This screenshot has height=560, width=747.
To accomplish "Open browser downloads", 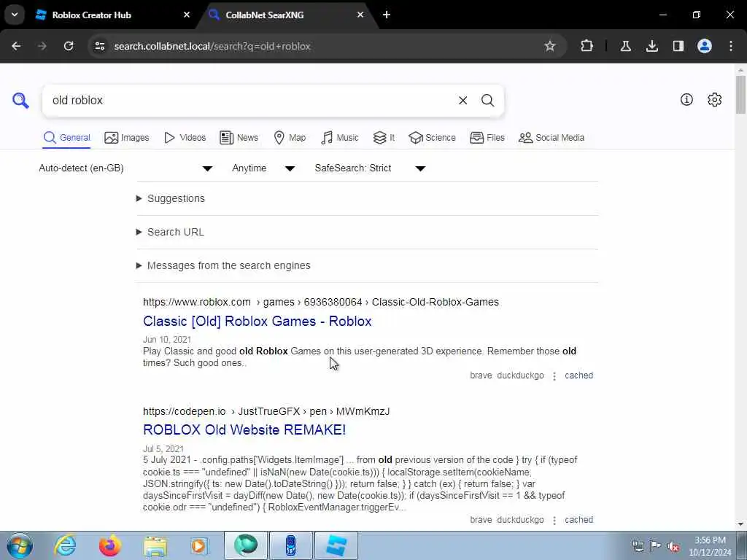I will coord(652,46).
